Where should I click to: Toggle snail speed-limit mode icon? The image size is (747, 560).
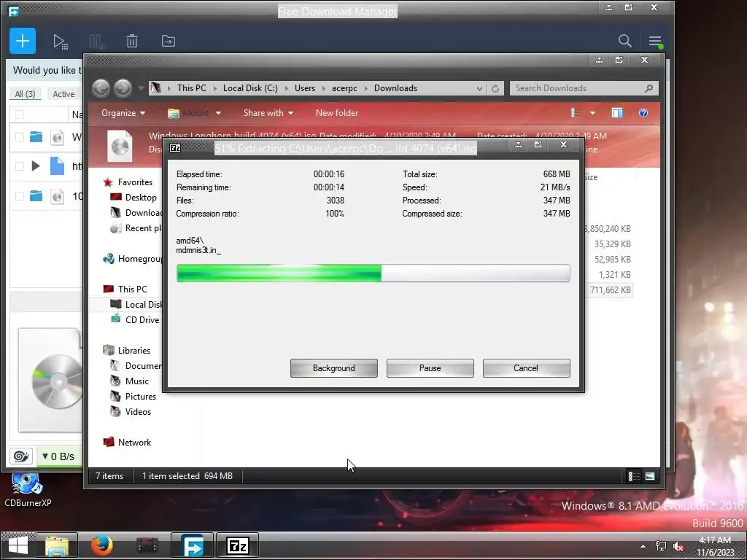coord(21,456)
